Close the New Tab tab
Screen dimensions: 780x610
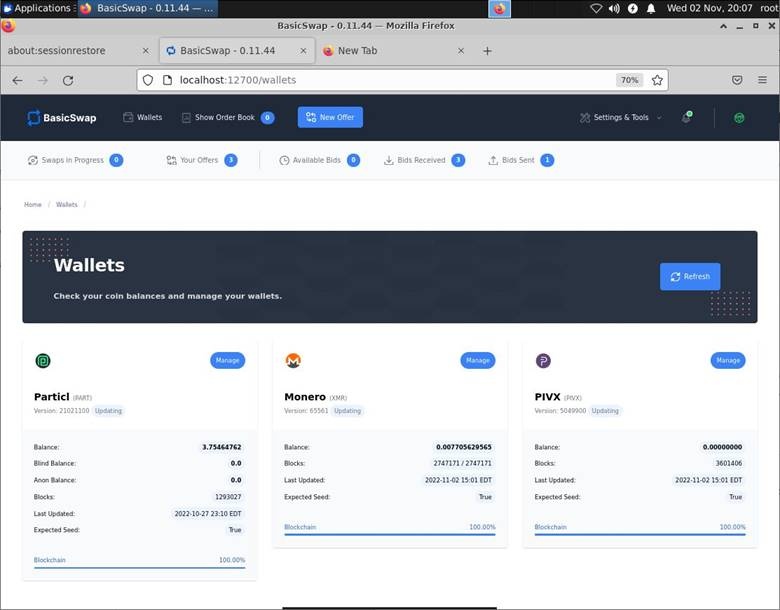pos(461,51)
